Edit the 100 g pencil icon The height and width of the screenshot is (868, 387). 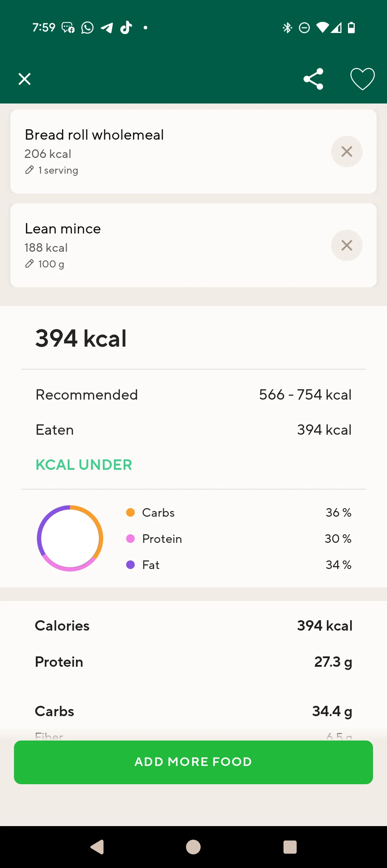[29, 264]
